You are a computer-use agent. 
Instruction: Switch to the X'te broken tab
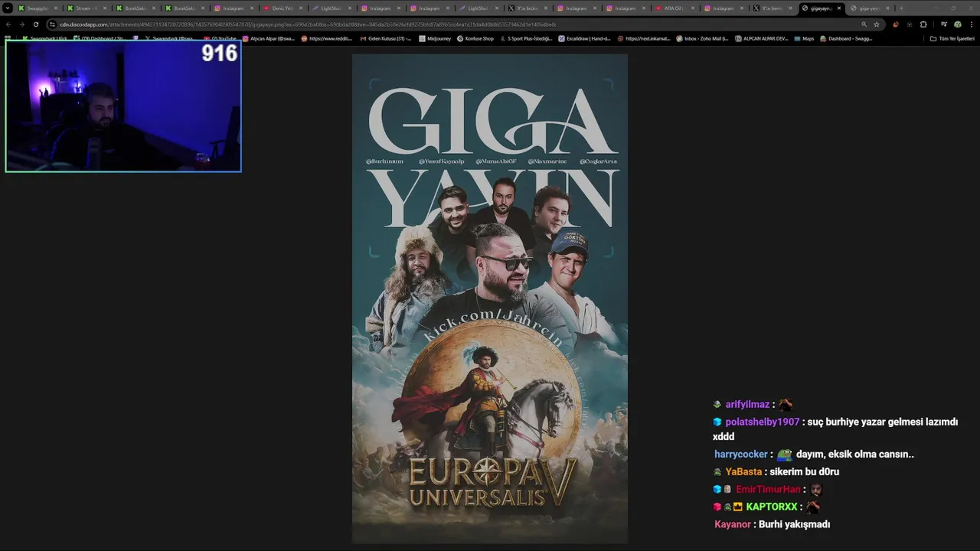point(528,8)
